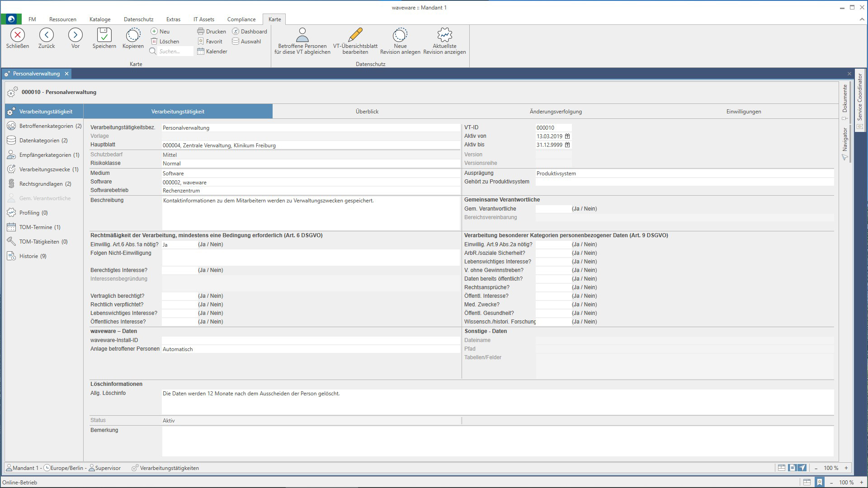The image size is (868, 488).
Task: Toggle the Navigator pane button in status bar
Action: click(x=802, y=468)
